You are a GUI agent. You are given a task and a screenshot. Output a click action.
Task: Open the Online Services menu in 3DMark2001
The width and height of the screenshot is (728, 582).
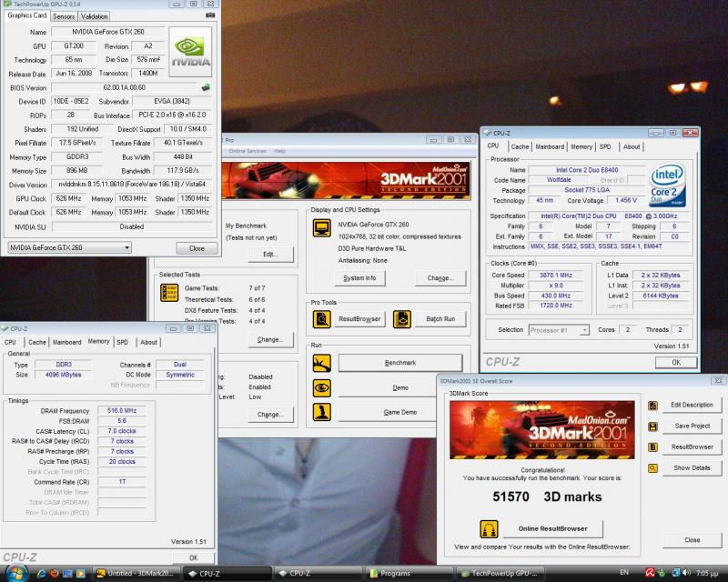248,151
